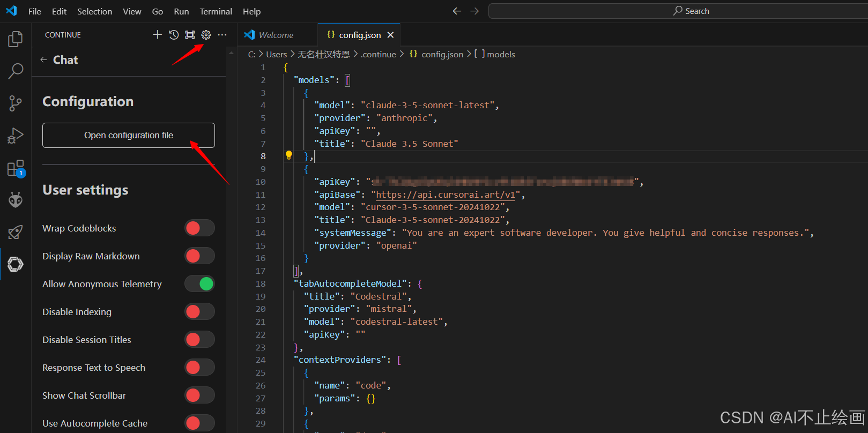Viewport: 868px width, 433px height.
Task: Start a new Continue session with plus icon
Action: click(157, 35)
